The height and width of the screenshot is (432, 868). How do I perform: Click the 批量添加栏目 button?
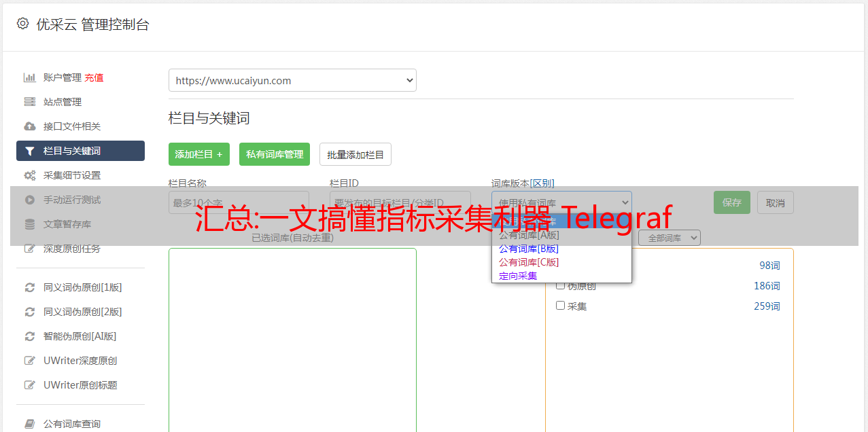[355, 154]
